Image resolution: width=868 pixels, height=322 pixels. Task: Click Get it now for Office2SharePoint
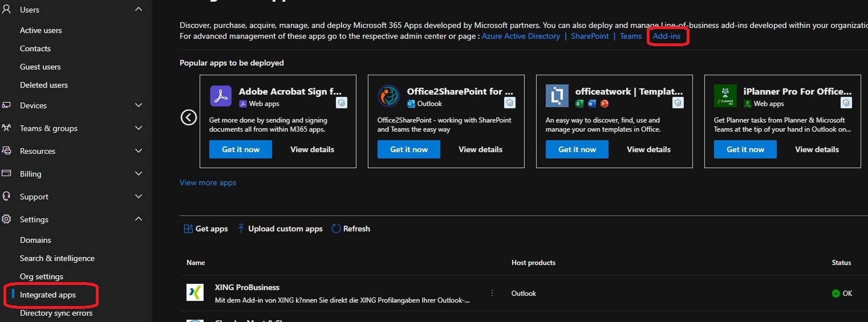408,149
